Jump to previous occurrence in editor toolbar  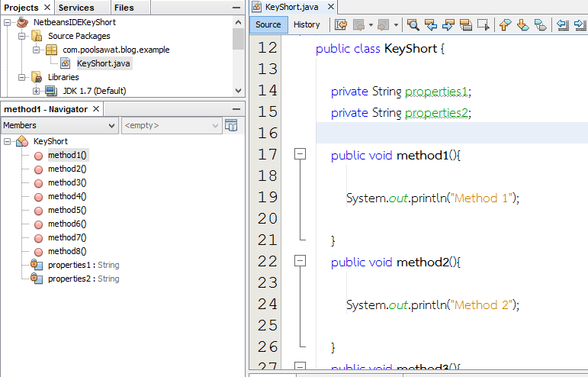click(x=431, y=24)
